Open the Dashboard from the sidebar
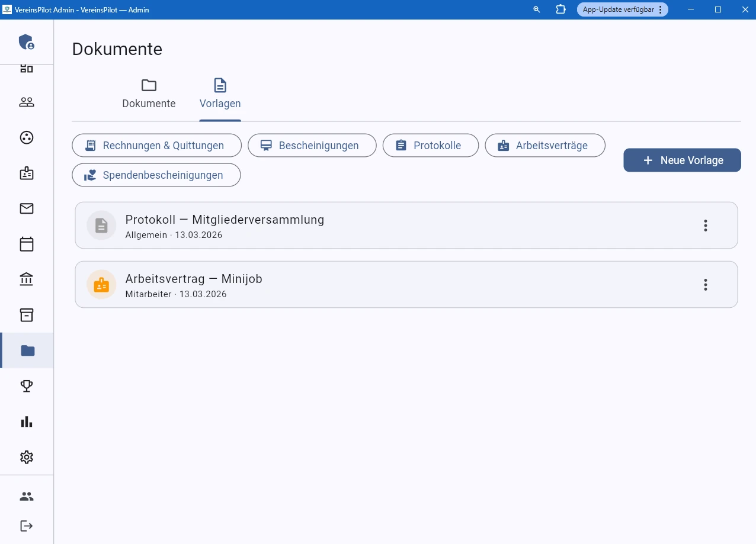This screenshot has height=544, width=756. pos(26,67)
